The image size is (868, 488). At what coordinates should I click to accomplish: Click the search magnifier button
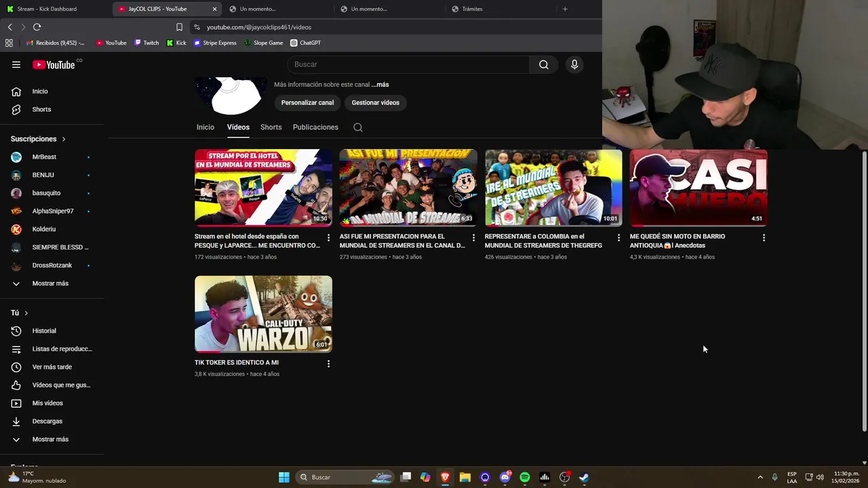pyautogui.click(x=544, y=64)
